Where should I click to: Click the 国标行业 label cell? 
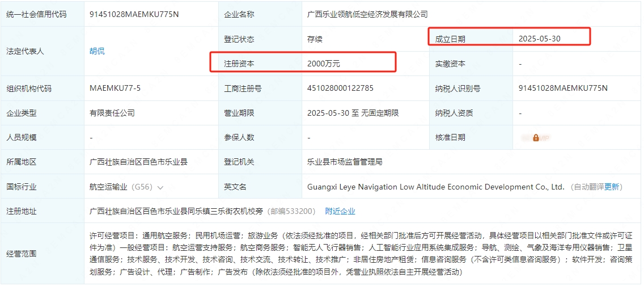click(x=43, y=187)
